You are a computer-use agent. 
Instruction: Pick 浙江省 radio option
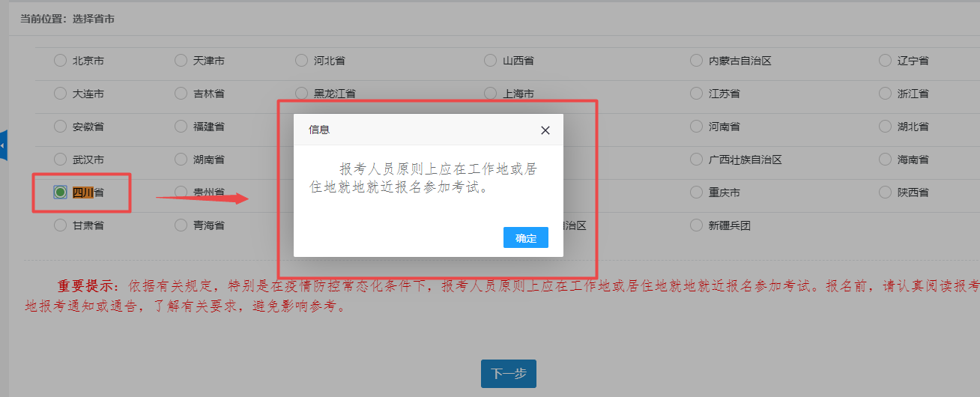click(x=885, y=94)
